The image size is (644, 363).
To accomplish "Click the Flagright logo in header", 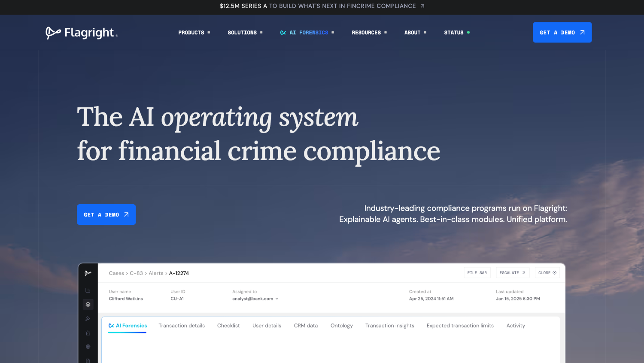I will coord(82,33).
